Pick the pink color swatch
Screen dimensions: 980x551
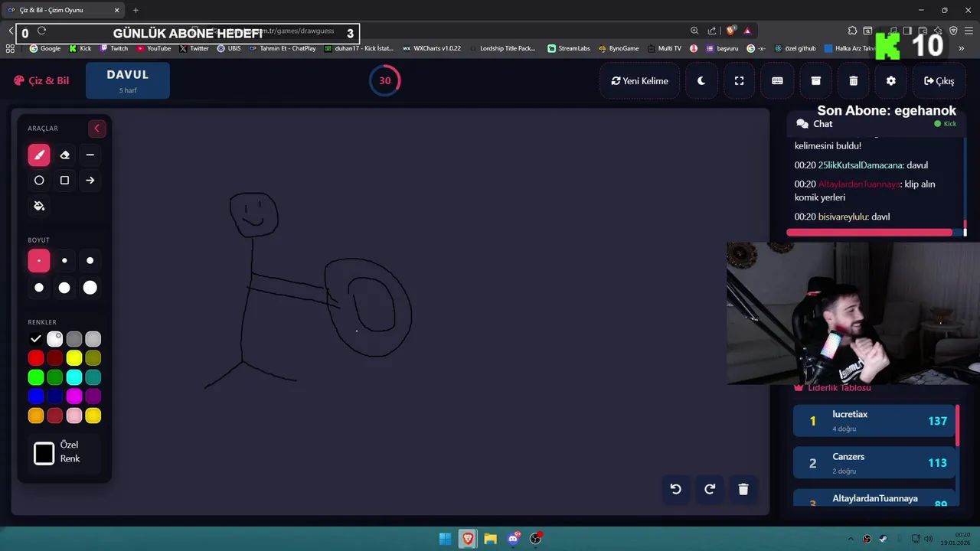(x=74, y=416)
